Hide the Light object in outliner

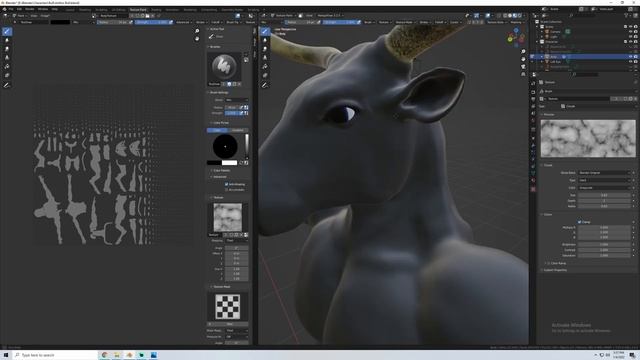[630, 36]
